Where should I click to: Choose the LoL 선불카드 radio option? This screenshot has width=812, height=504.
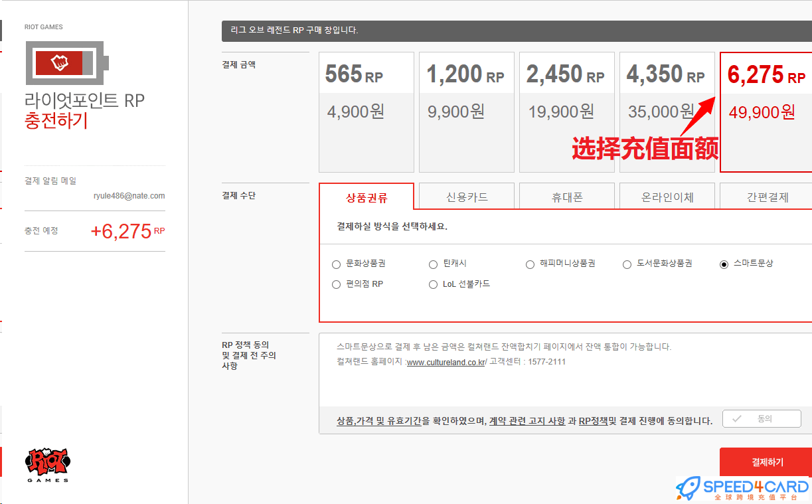coord(433,284)
